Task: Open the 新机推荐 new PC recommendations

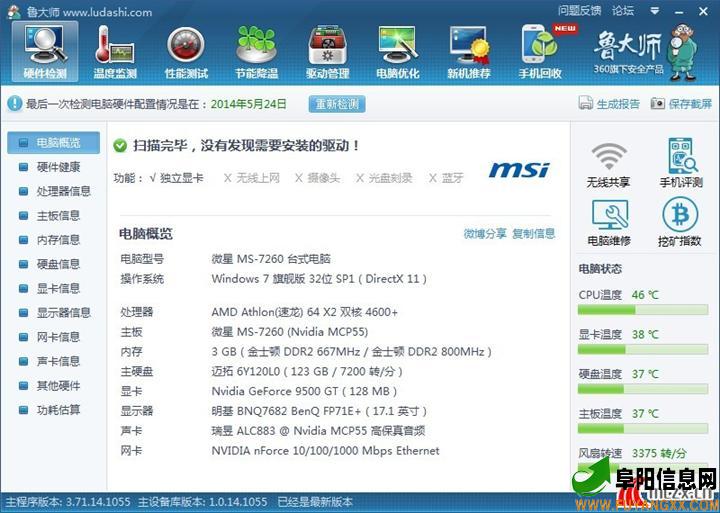Action: (x=469, y=52)
